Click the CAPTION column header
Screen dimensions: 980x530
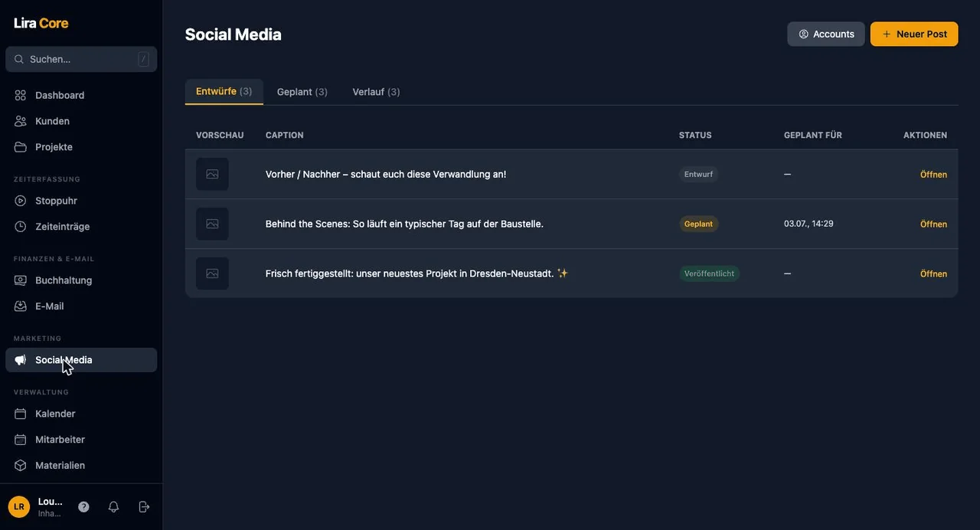(284, 135)
